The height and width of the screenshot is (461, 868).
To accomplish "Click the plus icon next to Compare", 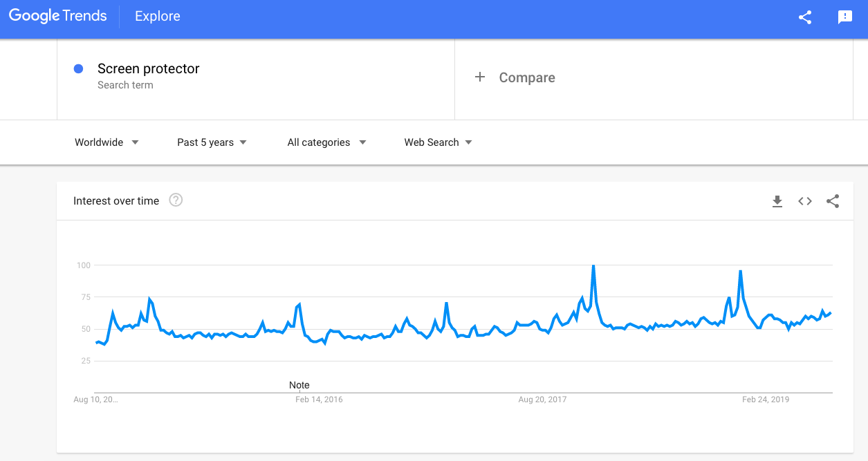I will click(480, 77).
